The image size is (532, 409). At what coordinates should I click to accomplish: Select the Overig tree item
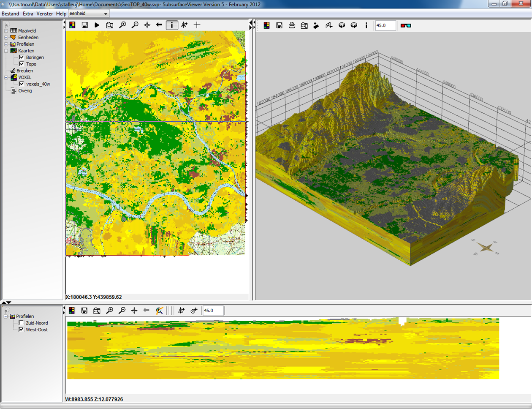25,91
